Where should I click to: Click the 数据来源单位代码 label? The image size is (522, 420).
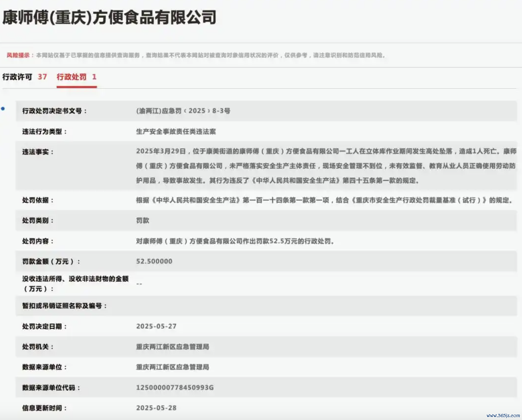coord(51,388)
